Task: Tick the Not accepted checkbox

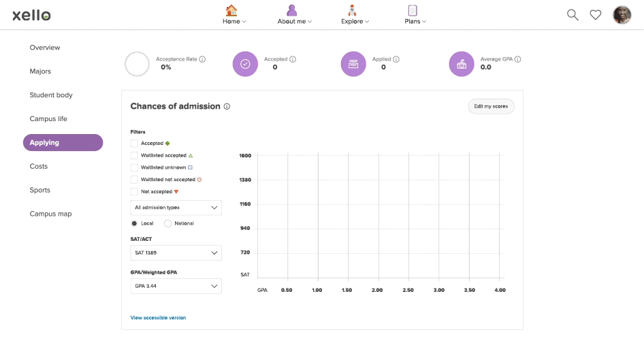Action: click(134, 192)
